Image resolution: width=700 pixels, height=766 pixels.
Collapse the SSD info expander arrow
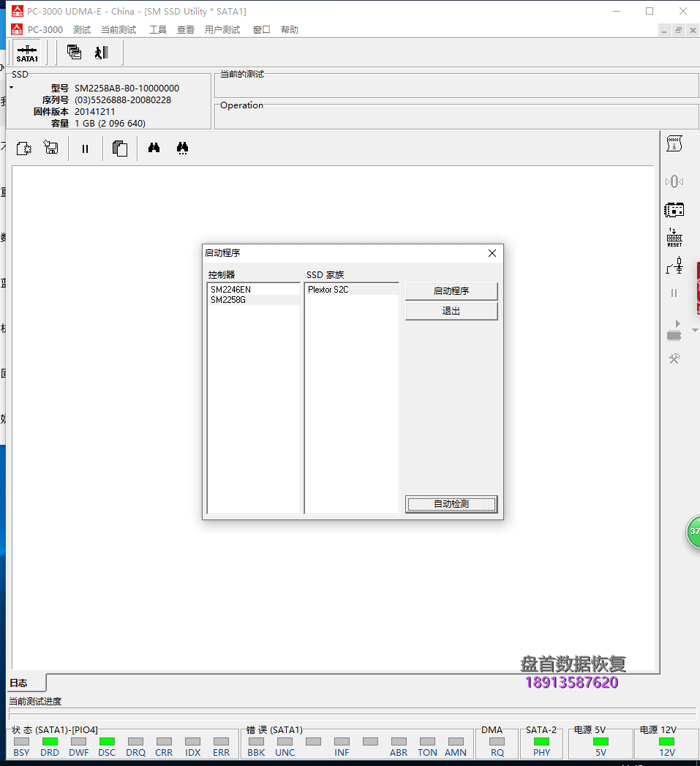(x=11, y=88)
